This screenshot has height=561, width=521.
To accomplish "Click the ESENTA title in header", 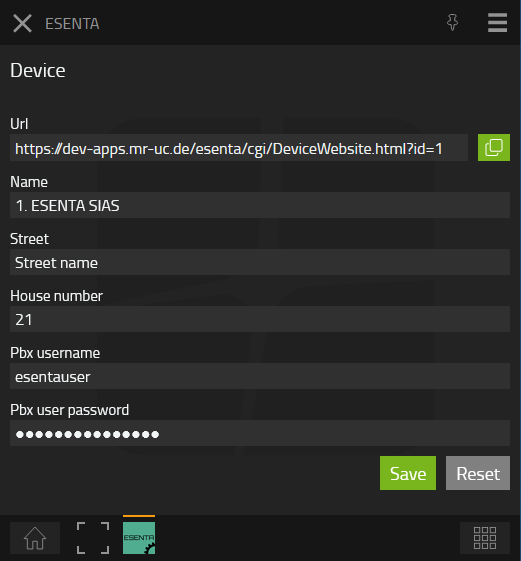I will point(72,24).
